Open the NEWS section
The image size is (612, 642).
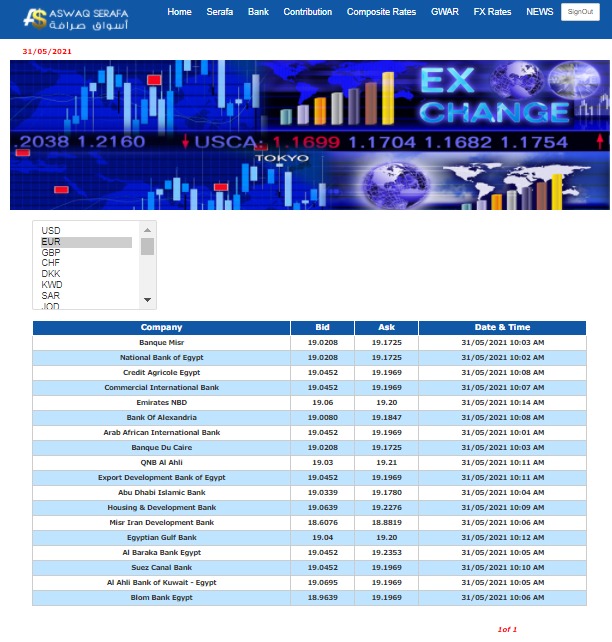[540, 12]
